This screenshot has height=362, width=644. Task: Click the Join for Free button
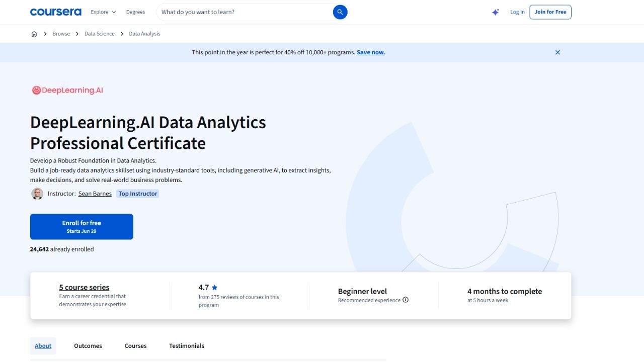pos(550,12)
